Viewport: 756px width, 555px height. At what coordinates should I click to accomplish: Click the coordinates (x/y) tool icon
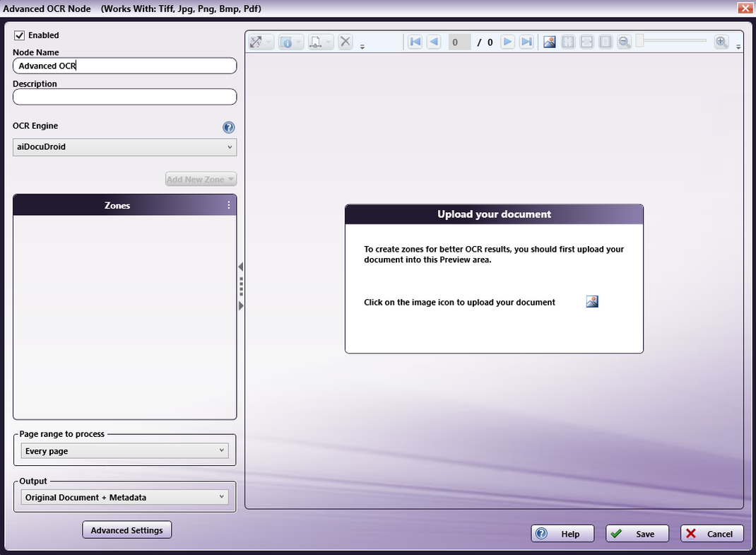256,42
